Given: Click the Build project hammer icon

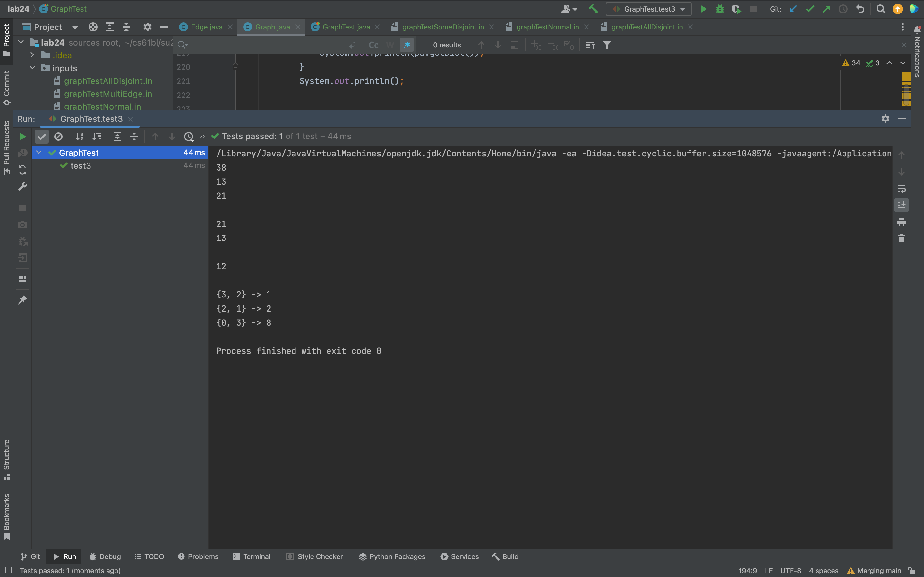Looking at the screenshot, I should click(x=593, y=9).
